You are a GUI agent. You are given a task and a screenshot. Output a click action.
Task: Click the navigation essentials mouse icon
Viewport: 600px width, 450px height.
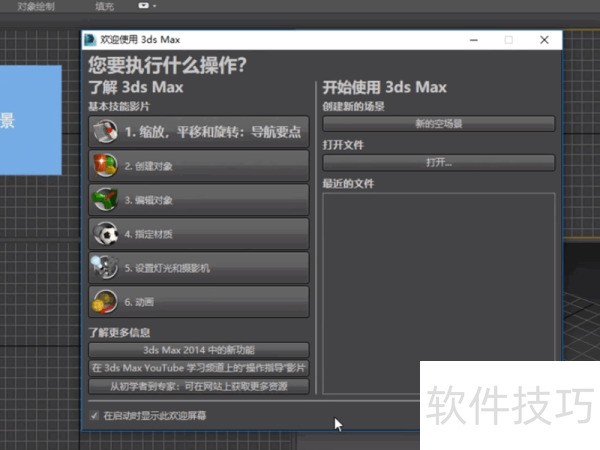click(x=106, y=131)
